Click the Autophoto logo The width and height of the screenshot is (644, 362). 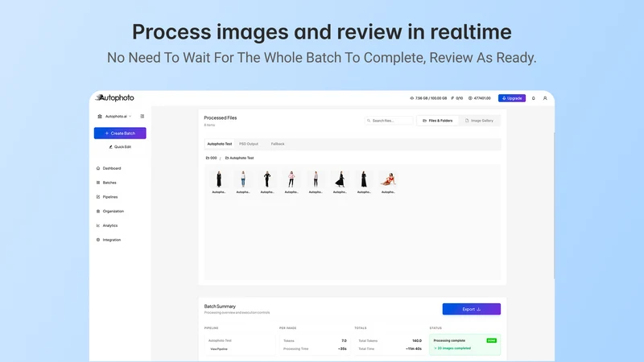click(x=114, y=97)
